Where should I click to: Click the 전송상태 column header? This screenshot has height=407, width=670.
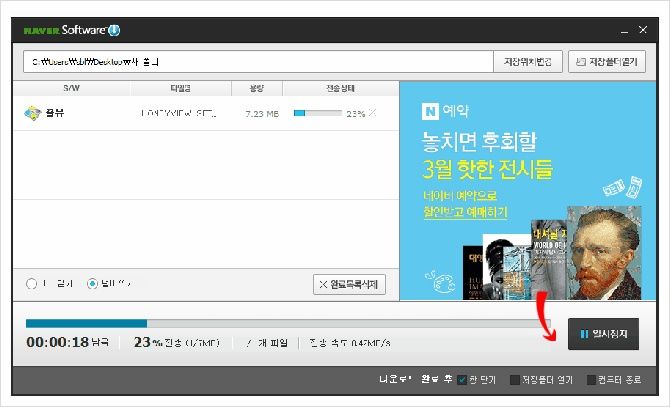(x=341, y=88)
